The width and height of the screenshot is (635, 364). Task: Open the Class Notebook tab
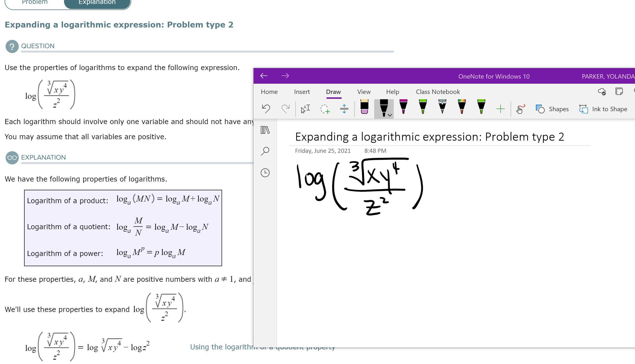(438, 92)
